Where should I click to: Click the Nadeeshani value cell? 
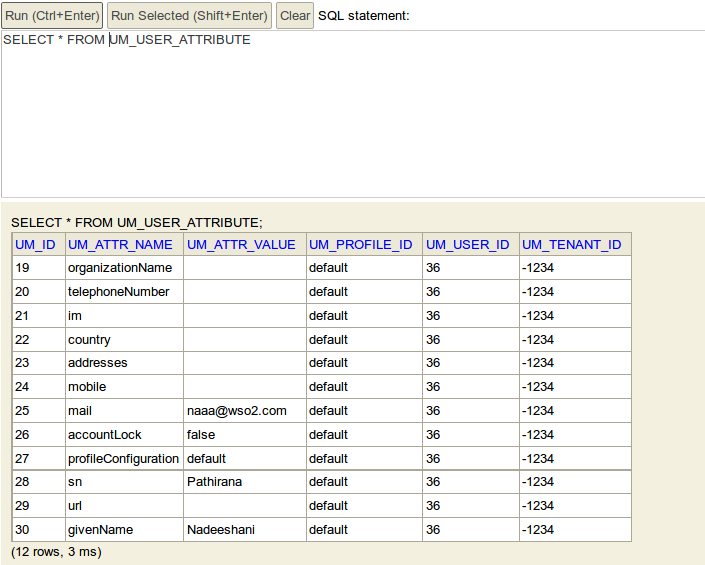pos(245,529)
